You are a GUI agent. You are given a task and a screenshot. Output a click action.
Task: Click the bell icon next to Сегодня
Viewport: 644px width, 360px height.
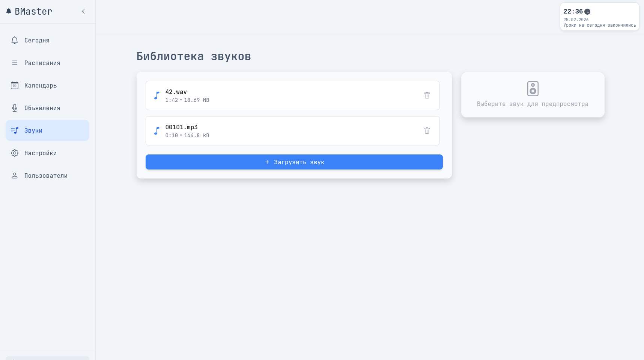[15, 40]
